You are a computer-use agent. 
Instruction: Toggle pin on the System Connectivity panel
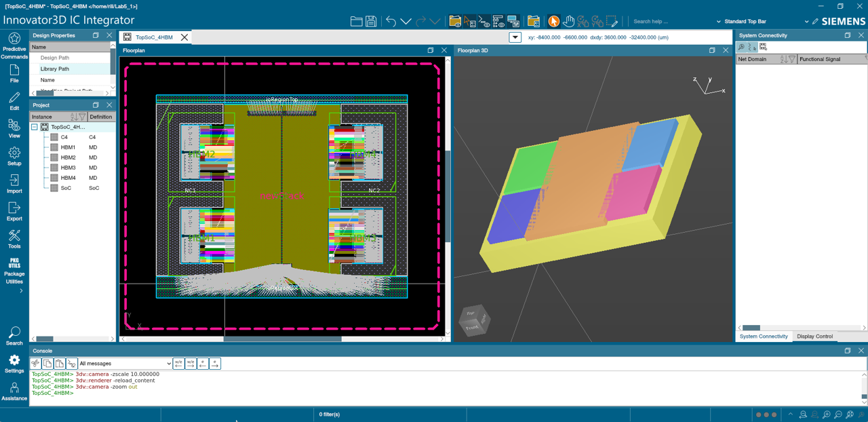(847, 35)
